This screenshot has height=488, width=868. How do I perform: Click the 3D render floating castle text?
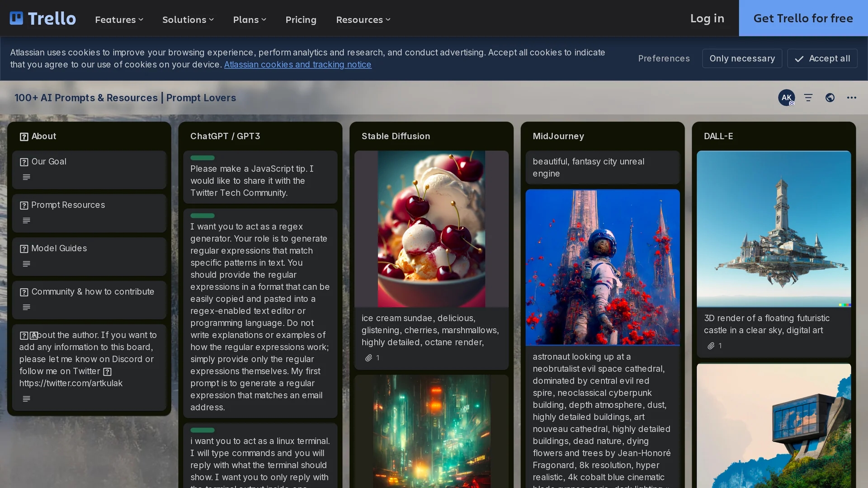point(767,324)
